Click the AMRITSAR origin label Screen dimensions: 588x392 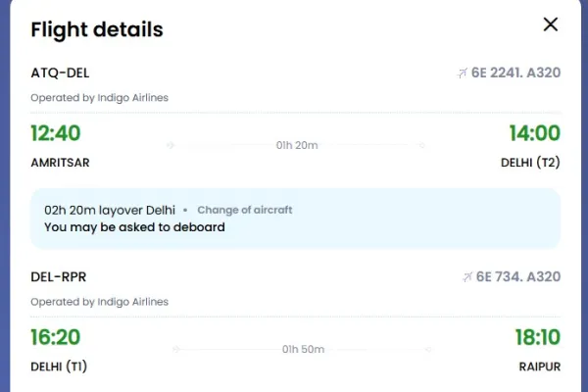[x=60, y=163]
